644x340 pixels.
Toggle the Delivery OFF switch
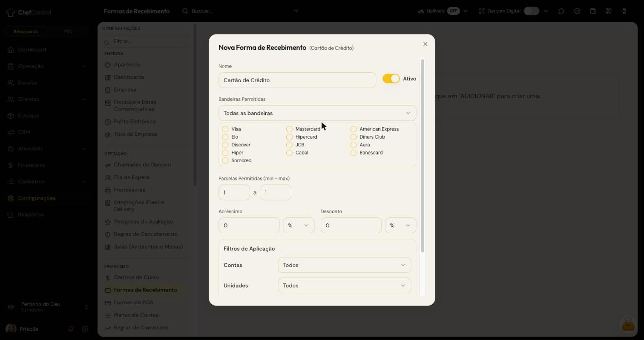click(x=453, y=11)
